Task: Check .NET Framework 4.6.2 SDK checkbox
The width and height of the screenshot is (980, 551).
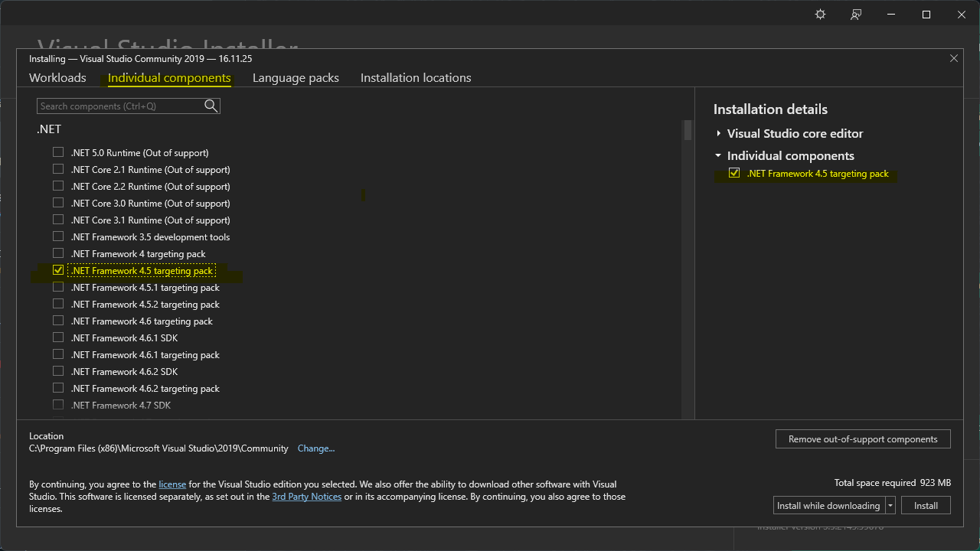Action: click(58, 371)
